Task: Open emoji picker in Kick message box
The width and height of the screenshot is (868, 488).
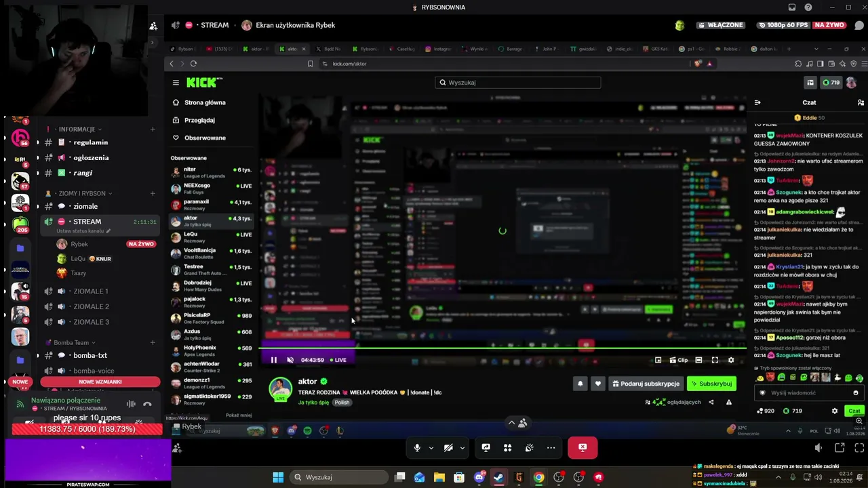Action: coord(856,393)
